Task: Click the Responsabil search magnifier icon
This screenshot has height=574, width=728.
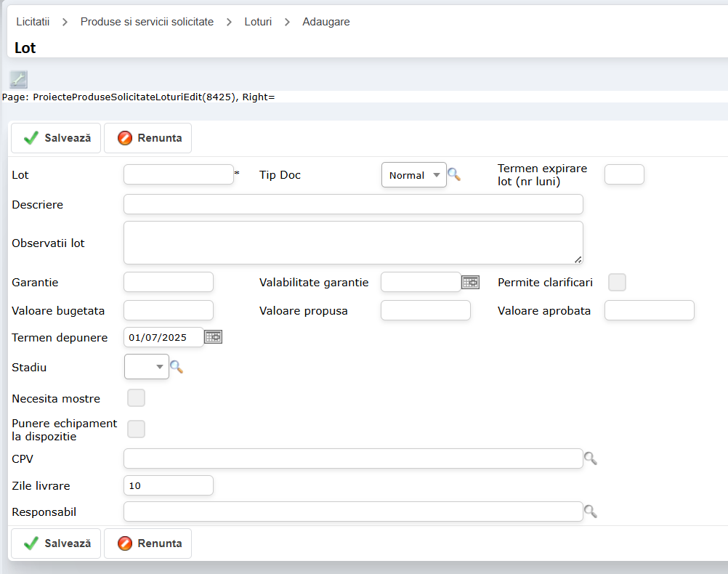Action: [x=591, y=512]
